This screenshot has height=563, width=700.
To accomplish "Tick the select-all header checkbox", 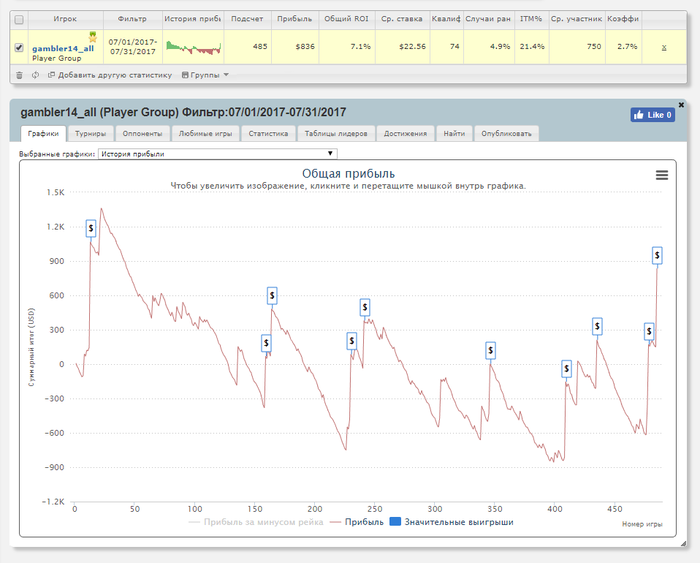I will 19,20.
